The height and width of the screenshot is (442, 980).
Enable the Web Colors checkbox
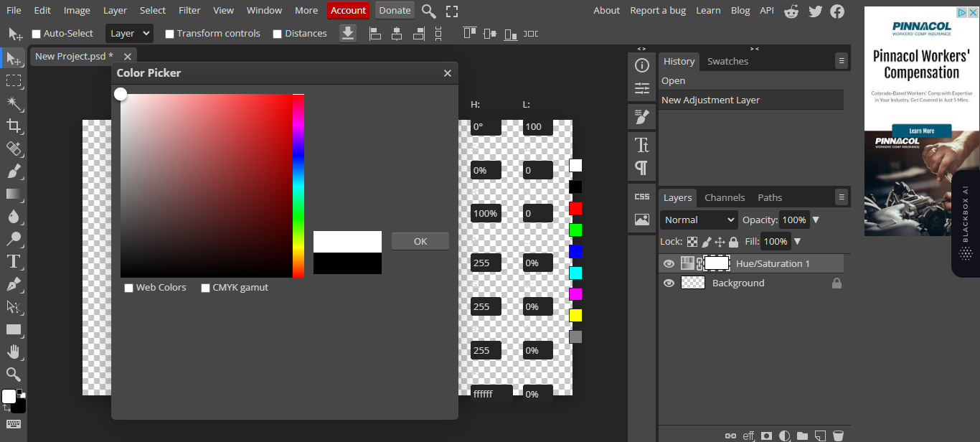(x=128, y=288)
